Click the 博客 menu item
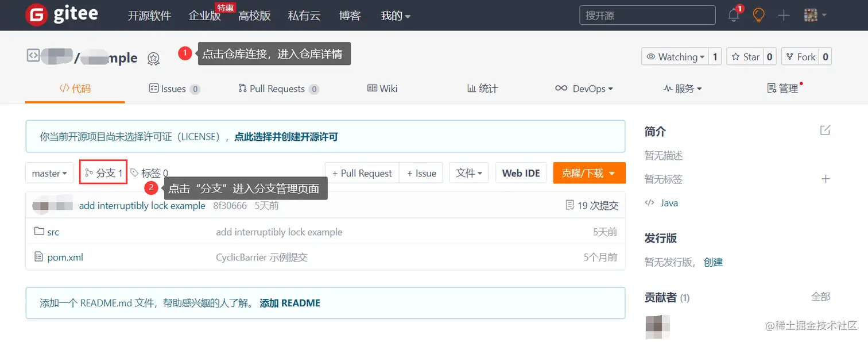This screenshot has width=868, height=342. (350, 16)
